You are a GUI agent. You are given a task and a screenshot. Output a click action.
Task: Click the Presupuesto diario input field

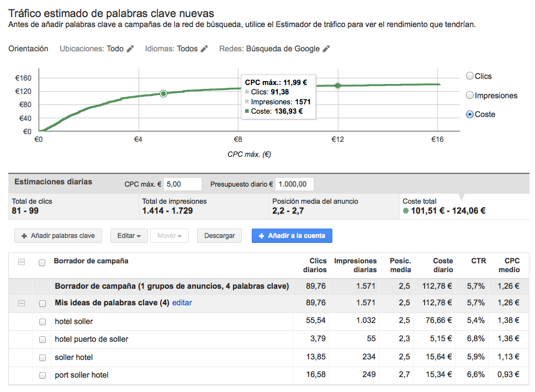click(x=294, y=184)
